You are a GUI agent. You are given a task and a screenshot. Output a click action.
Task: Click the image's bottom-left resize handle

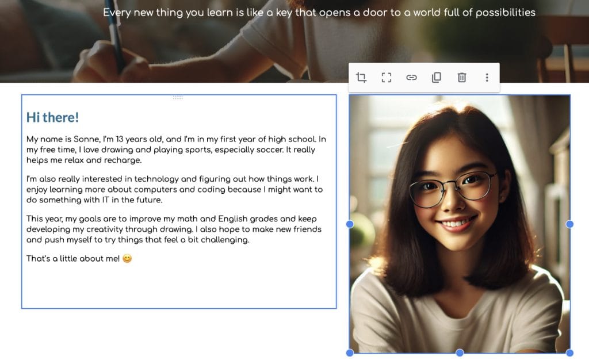[x=350, y=352]
